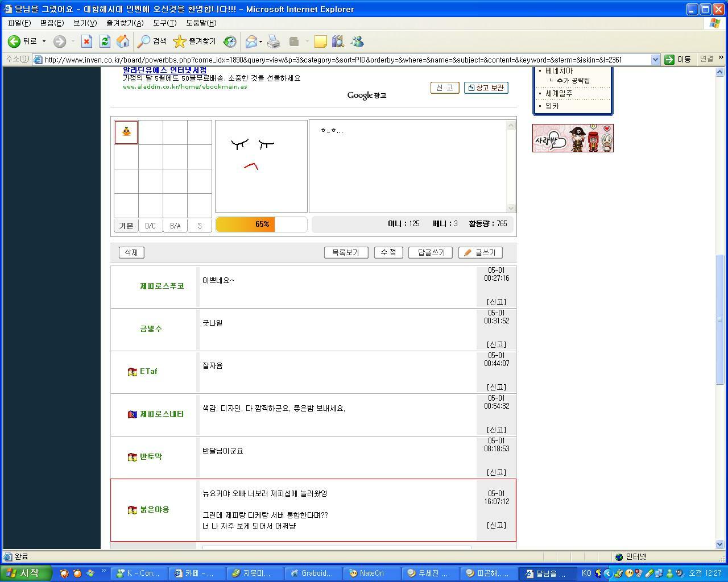This screenshot has height=582, width=728.
Task: Open the 즐겨찾기(A) menu
Action: coord(125,23)
